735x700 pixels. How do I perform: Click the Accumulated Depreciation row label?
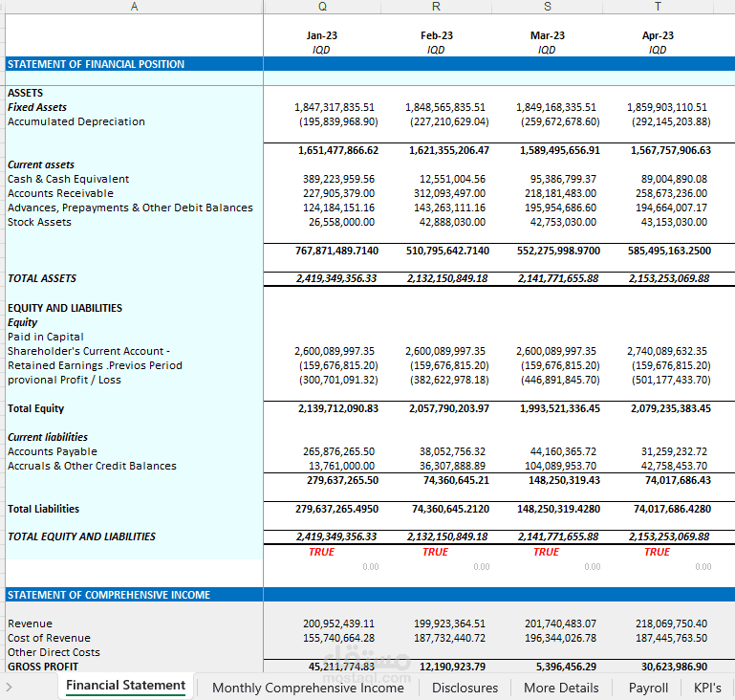click(x=76, y=121)
